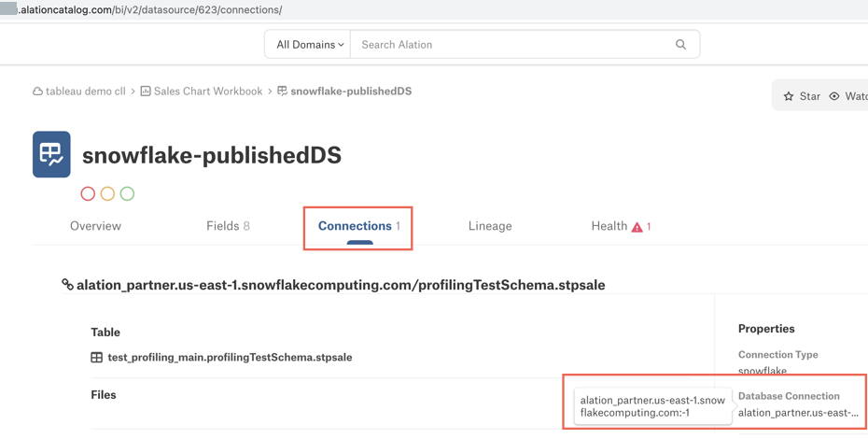Select the red trust flag circle
The image size is (868, 439).
coord(88,193)
